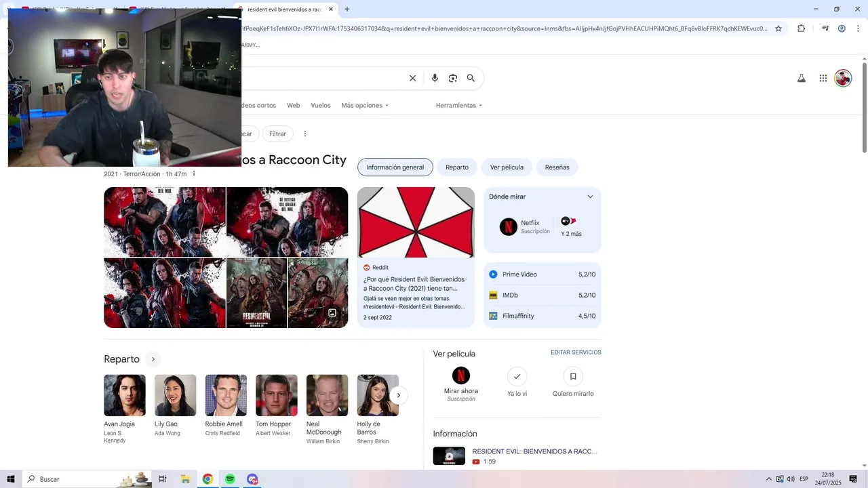Open Prime Video 5,2/10 rating

[x=542, y=274]
